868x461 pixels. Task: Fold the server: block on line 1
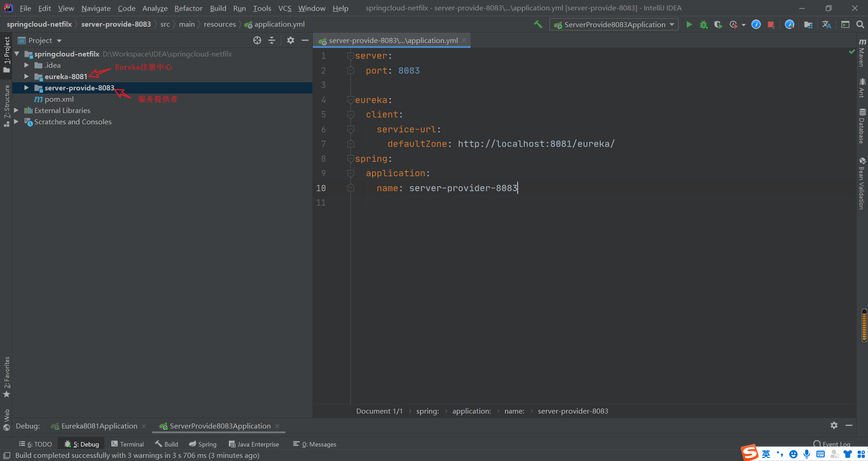click(350, 56)
